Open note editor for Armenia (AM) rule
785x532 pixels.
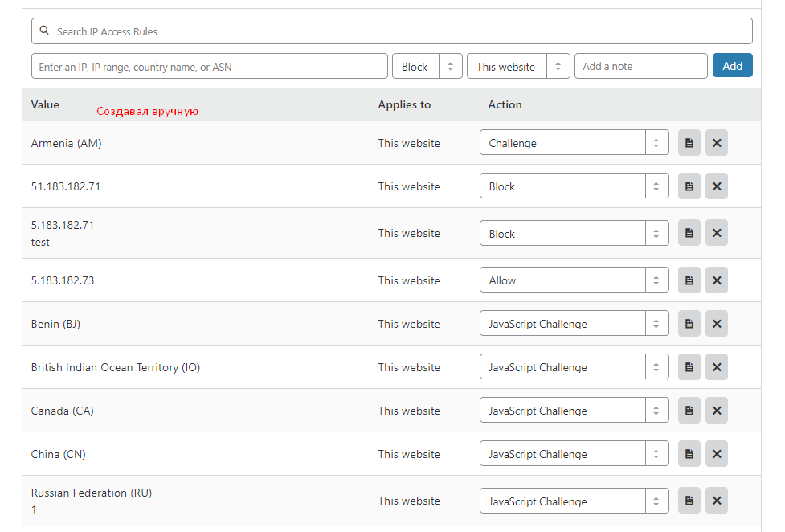689,143
